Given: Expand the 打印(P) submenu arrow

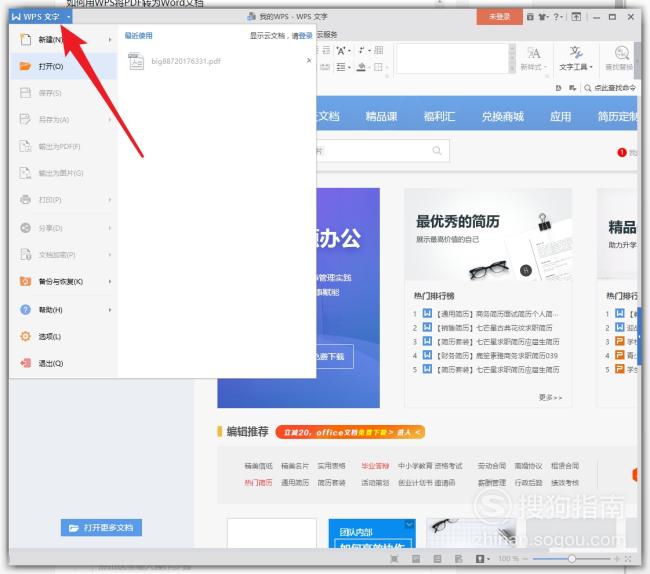Looking at the screenshot, I should 110,200.
